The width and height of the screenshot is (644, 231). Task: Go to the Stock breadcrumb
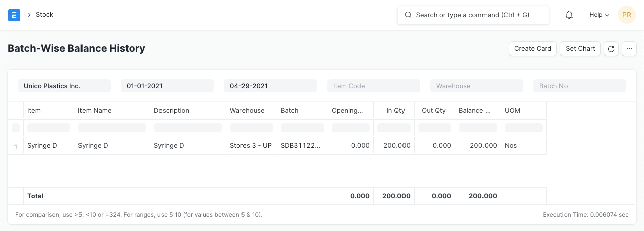44,15
